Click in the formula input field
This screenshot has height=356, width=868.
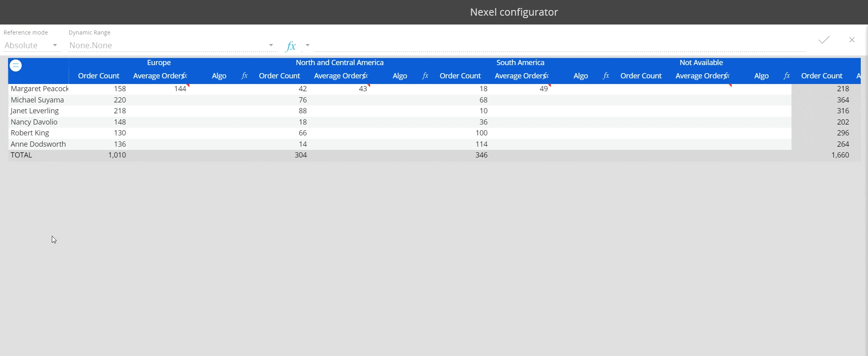[x=558, y=45]
